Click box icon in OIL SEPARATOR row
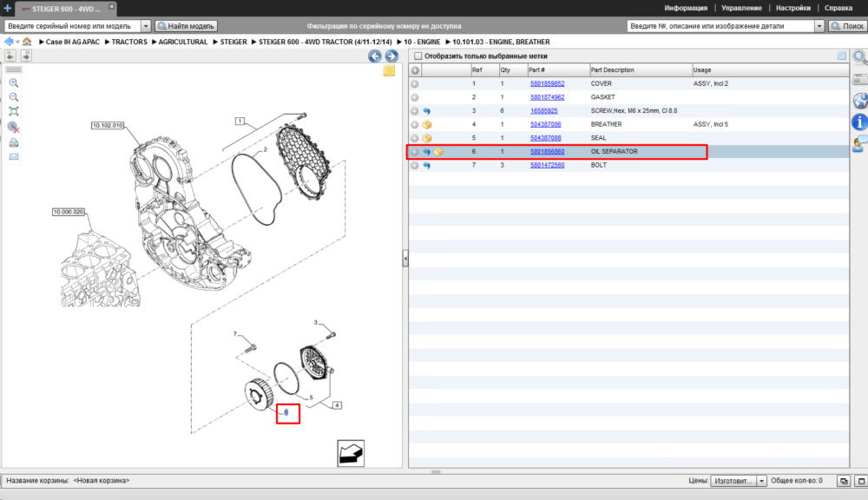Viewport: 868px width, 500px height. click(x=438, y=152)
